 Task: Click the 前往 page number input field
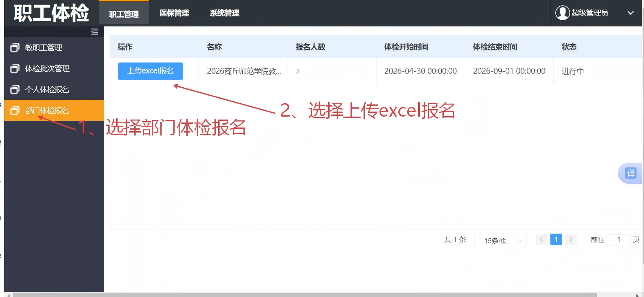[x=619, y=240]
